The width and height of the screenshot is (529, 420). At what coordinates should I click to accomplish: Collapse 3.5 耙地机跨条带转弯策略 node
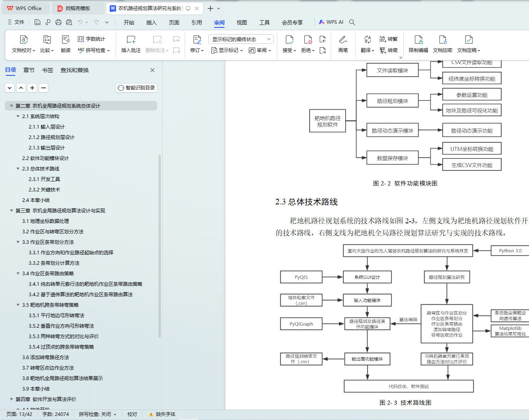coord(18,305)
